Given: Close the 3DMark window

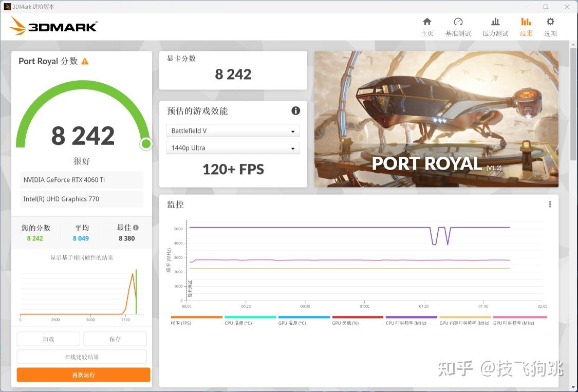Looking at the screenshot, I should tap(567, 7).
